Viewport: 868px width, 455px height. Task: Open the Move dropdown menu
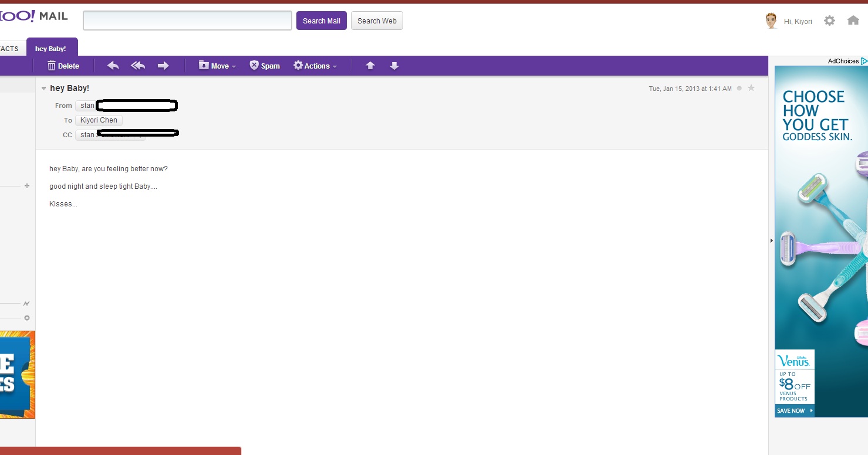(217, 66)
